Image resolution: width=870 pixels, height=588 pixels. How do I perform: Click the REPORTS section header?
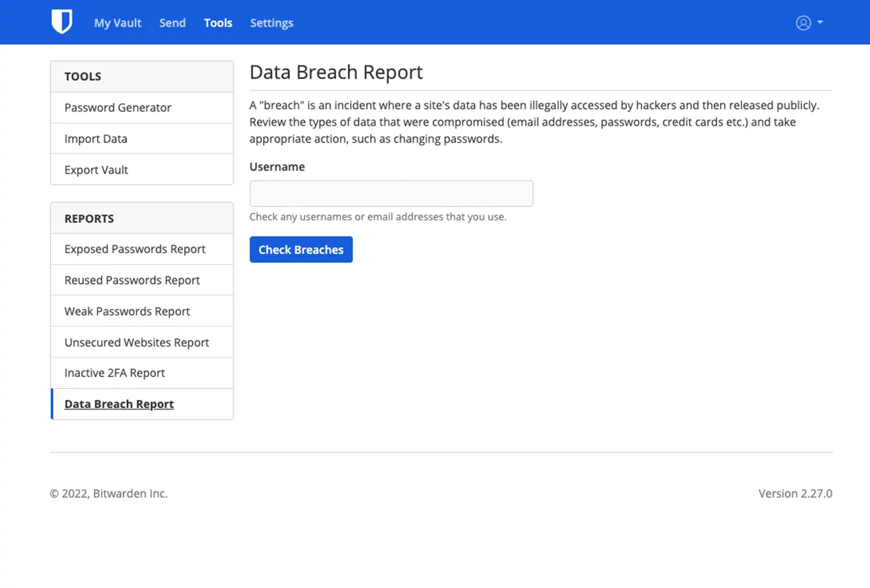coord(89,218)
